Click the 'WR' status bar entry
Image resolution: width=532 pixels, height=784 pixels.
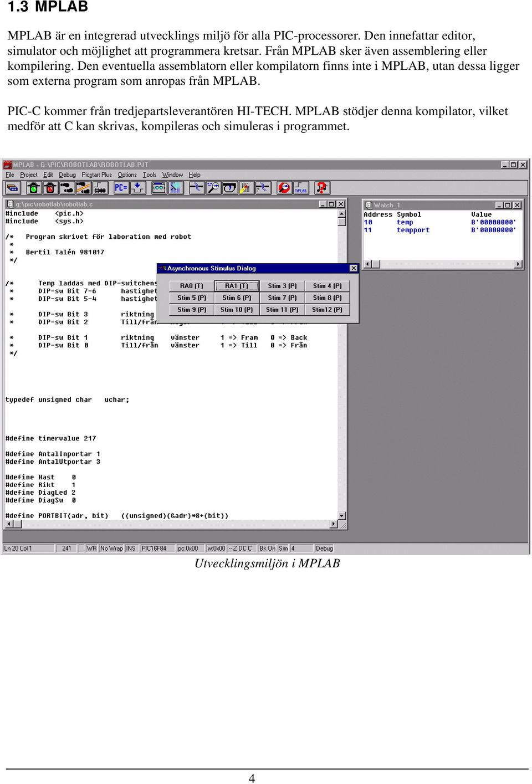click(x=91, y=549)
